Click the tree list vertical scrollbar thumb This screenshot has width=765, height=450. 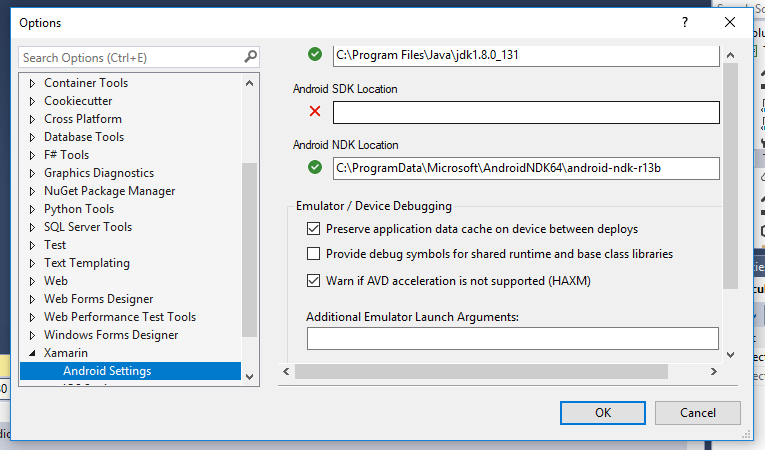[249, 249]
